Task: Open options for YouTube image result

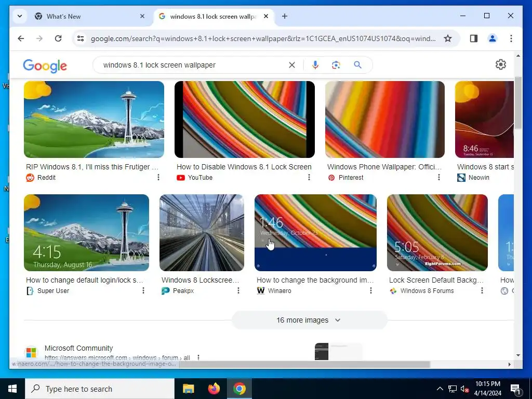Action: click(x=309, y=177)
